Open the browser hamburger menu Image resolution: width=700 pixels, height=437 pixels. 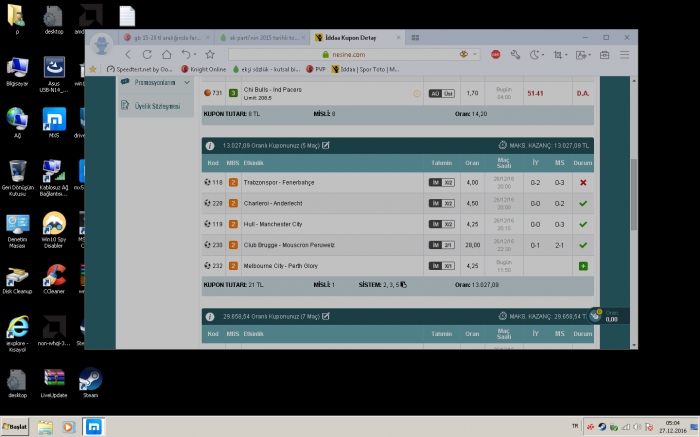tap(625, 54)
